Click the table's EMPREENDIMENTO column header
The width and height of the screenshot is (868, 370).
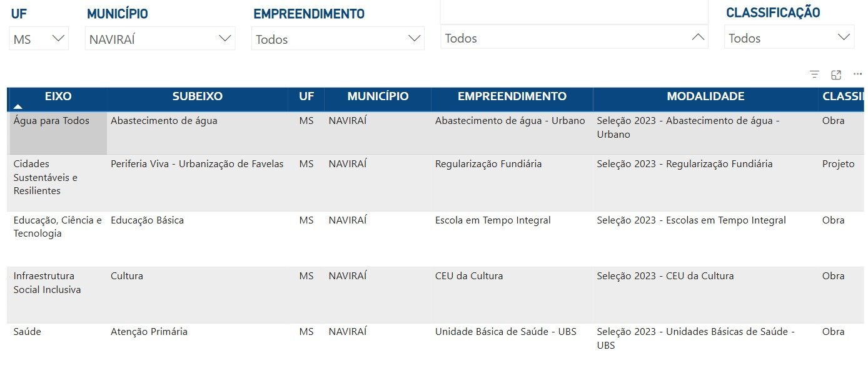(x=512, y=96)
